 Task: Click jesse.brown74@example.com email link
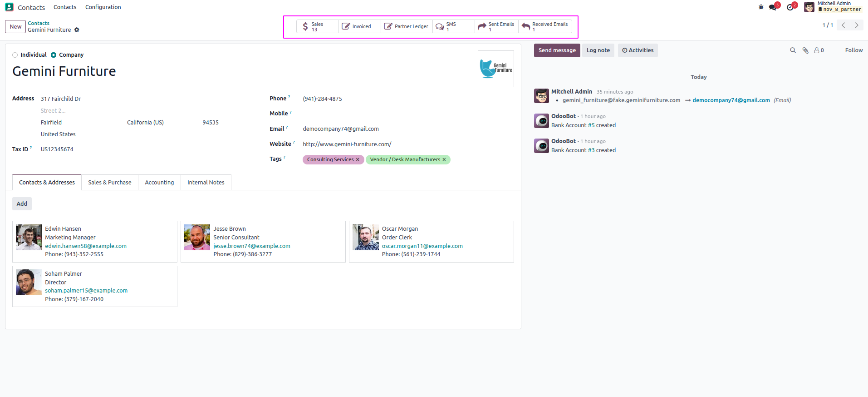[x=252, y=246]
